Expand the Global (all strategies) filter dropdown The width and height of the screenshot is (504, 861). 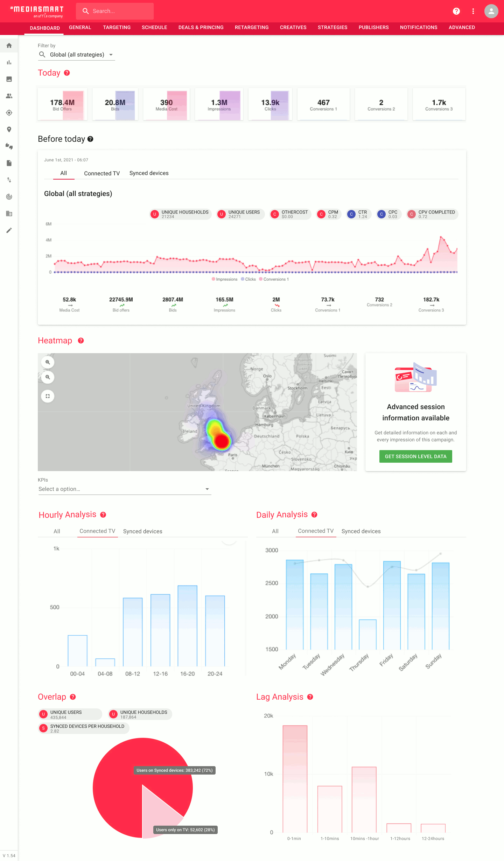point(76,55)
